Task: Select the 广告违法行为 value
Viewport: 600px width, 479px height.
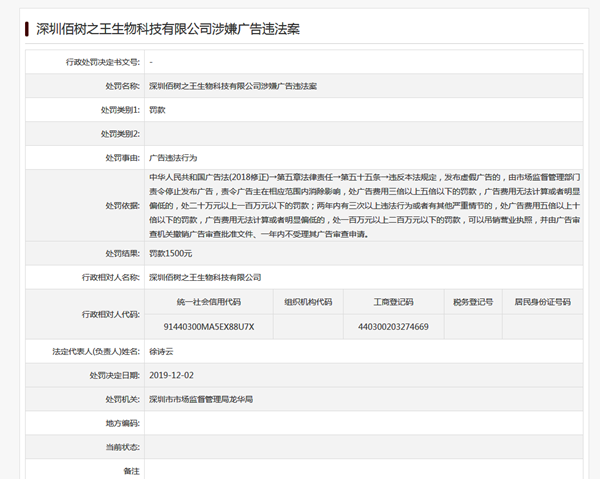Action: coord(173,158)
